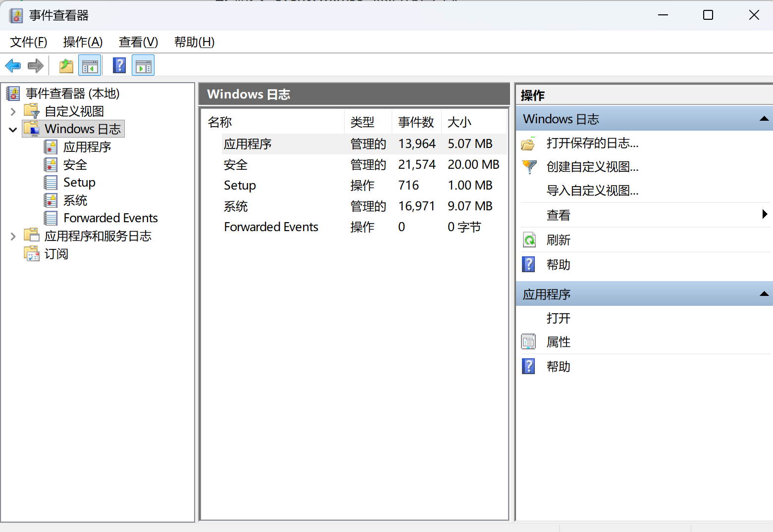Open the 文件(F) menu

(x=29, y=42)
